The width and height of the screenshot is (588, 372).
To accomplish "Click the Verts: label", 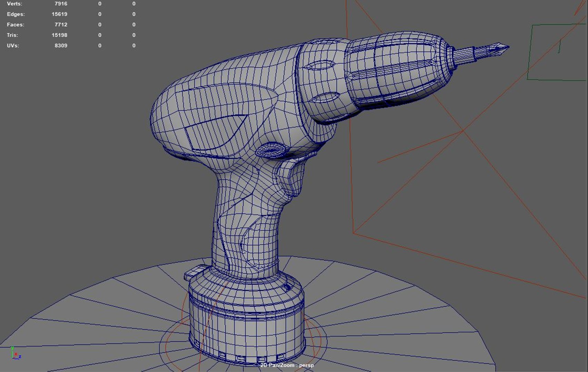I will tap(14, 3).
